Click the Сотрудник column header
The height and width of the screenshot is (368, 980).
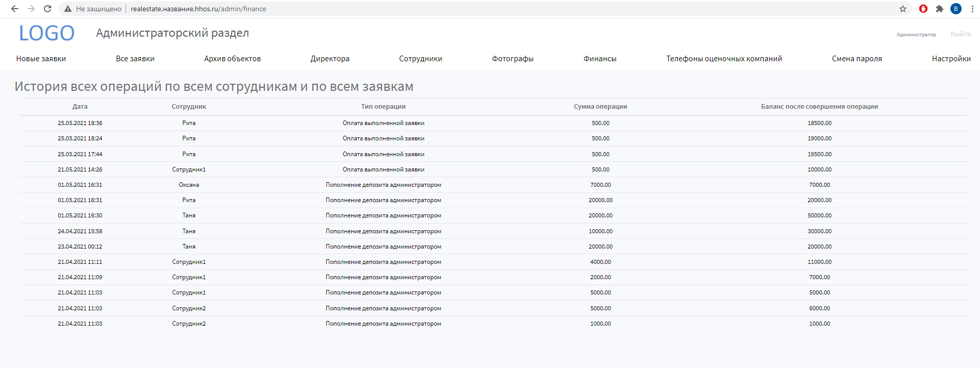click(x=189, y=107)
